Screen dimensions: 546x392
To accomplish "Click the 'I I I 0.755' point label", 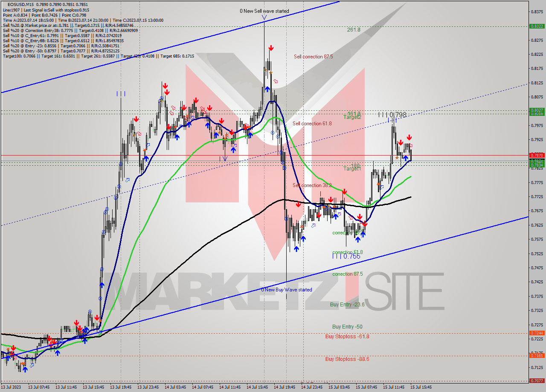I will [x=346, y=256].
